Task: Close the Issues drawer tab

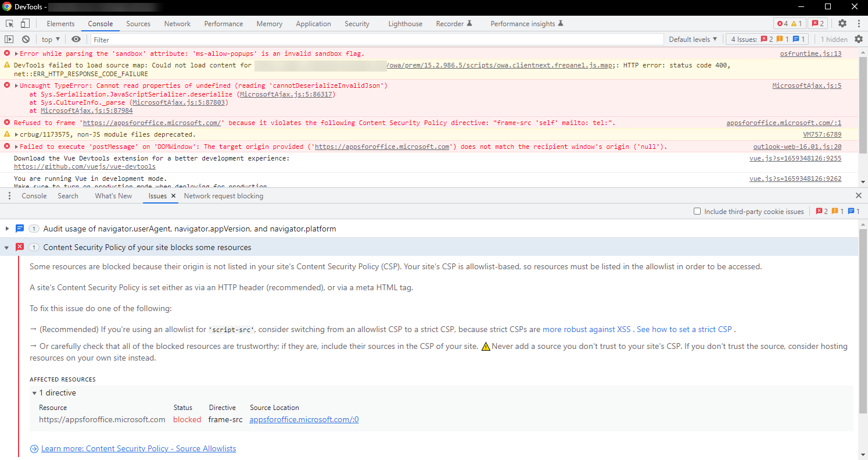Action: 173,196
